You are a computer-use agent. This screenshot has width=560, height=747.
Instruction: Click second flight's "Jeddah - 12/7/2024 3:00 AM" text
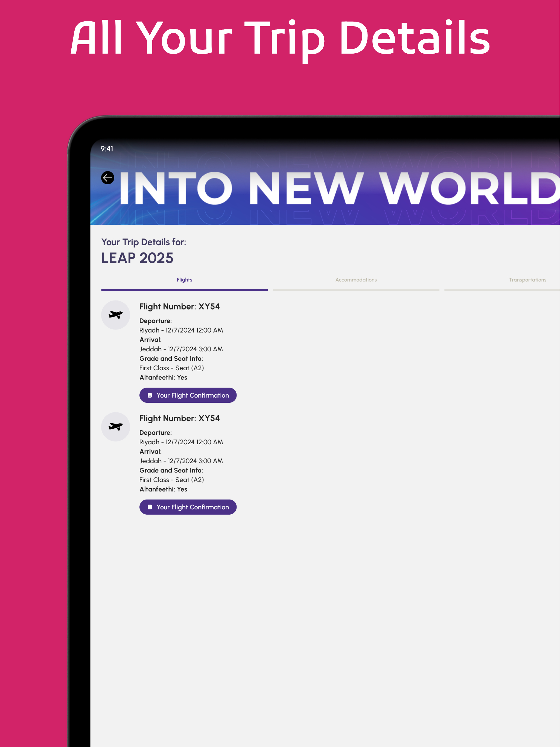[181, 461]
